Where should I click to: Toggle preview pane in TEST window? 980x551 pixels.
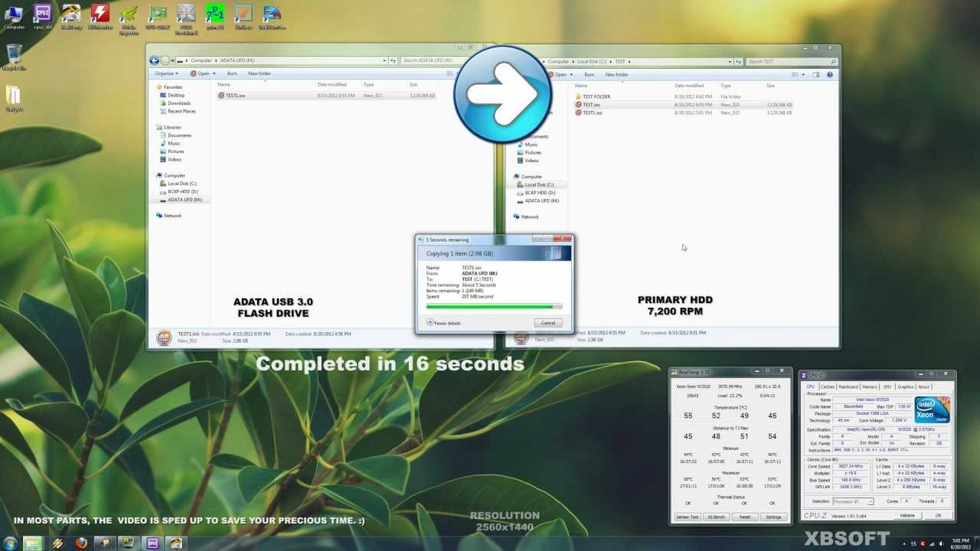point(816,74)
